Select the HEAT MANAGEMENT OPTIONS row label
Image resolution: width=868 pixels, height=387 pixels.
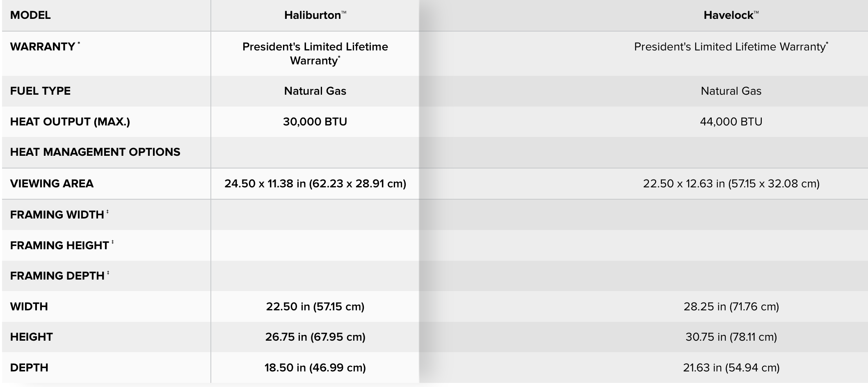tap(95, 152)
